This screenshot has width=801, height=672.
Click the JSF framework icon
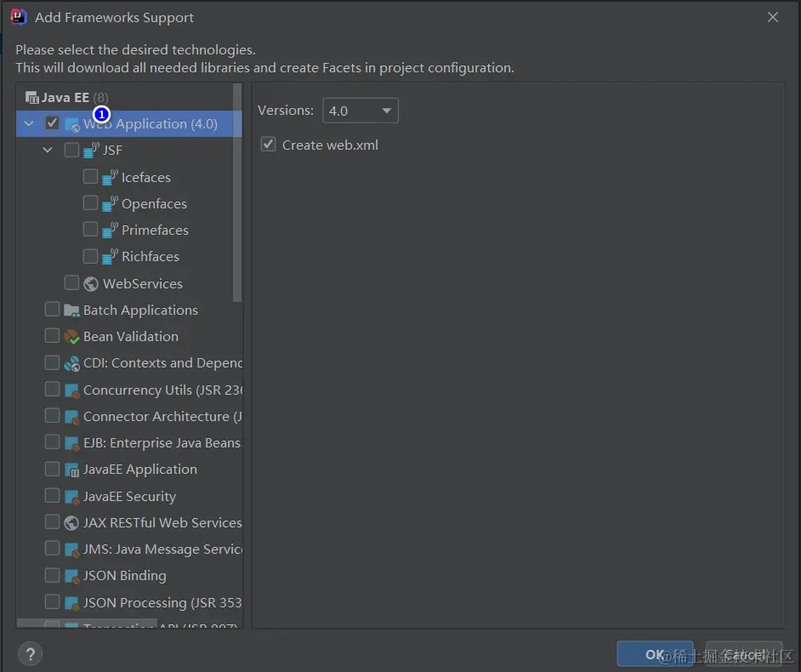tap(92, 151)
